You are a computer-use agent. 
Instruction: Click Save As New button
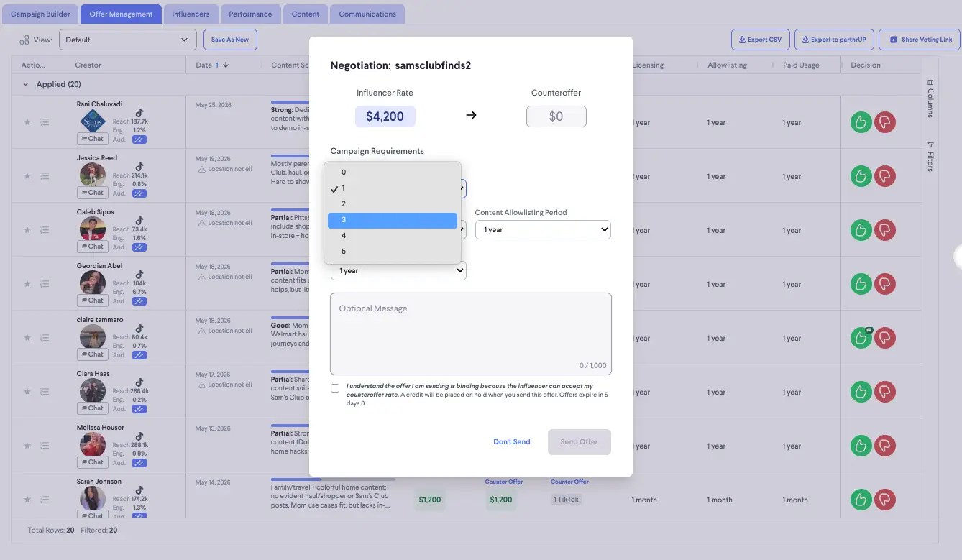(x=230, y=40)
